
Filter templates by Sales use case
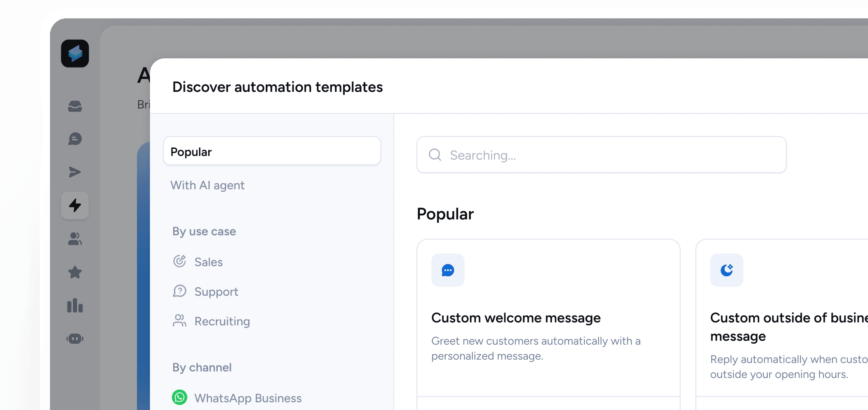pos(208,262)
